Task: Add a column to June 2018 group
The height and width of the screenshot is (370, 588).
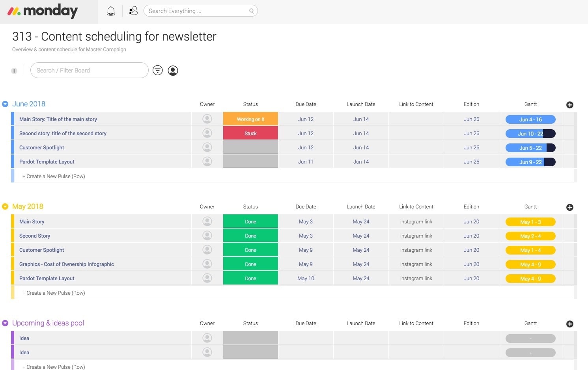Action: (x=570, y=105)
